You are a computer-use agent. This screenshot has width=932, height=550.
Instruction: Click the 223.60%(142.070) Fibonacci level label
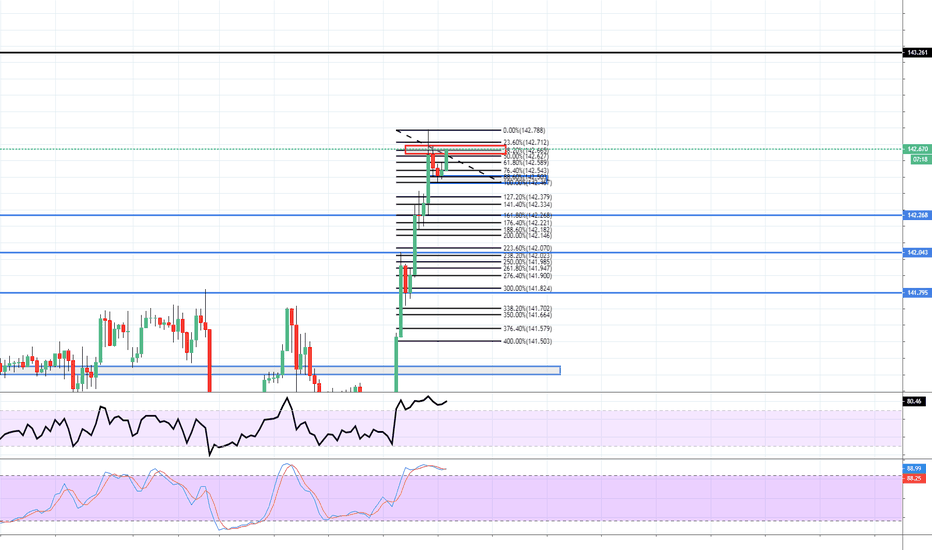[x=528, y=247]
